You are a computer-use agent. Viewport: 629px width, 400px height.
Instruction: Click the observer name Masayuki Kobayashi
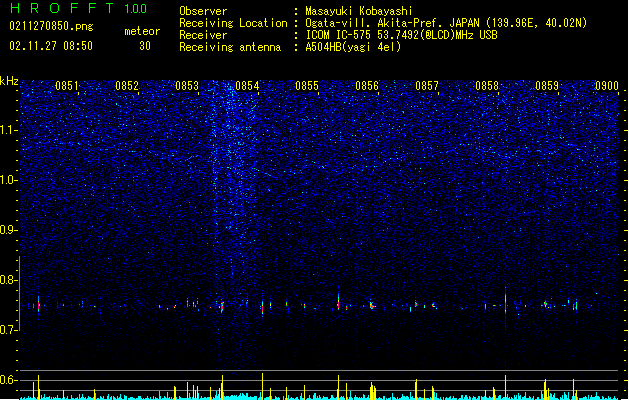359,11
